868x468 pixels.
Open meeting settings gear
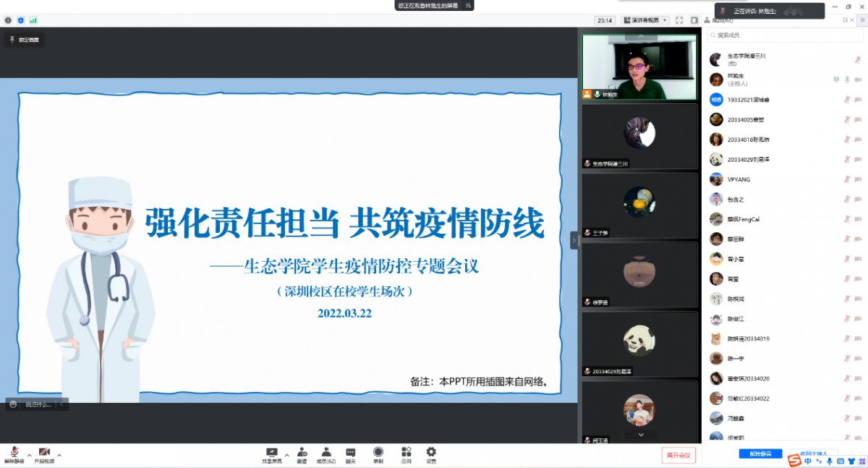(x=431, y=454)
